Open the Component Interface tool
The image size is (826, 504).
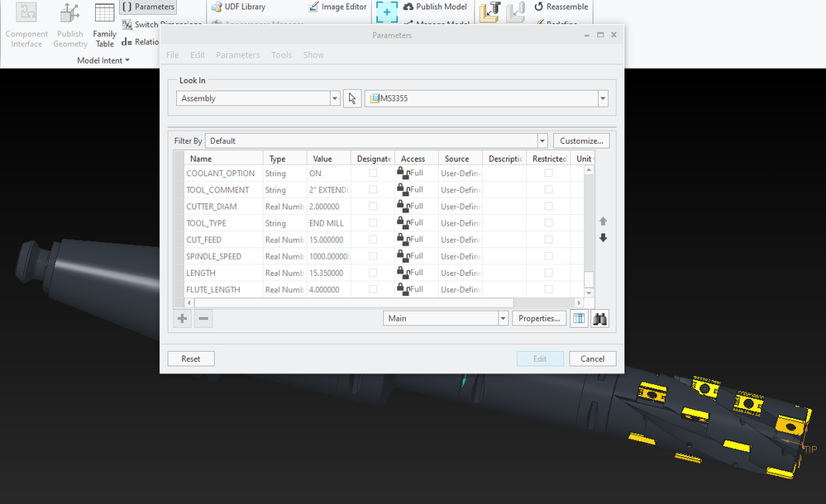pyautogui.click(x=26, y=26)
